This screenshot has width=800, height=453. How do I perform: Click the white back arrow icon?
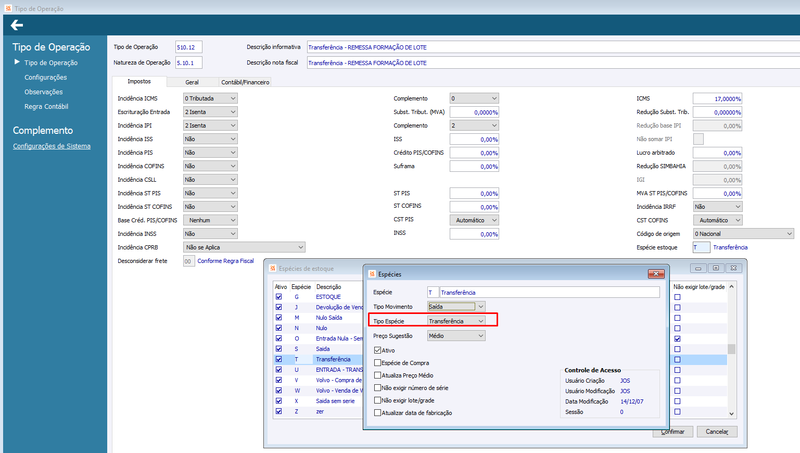[x=17, y=25]
